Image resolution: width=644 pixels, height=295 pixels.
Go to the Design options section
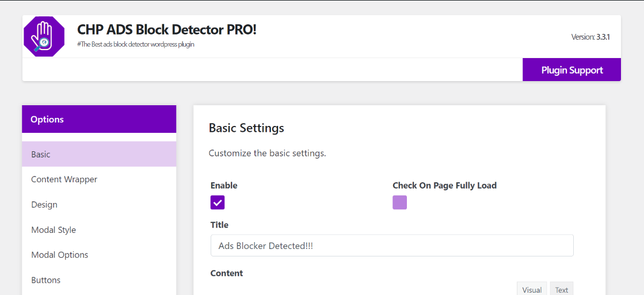(x=99, y=204)
